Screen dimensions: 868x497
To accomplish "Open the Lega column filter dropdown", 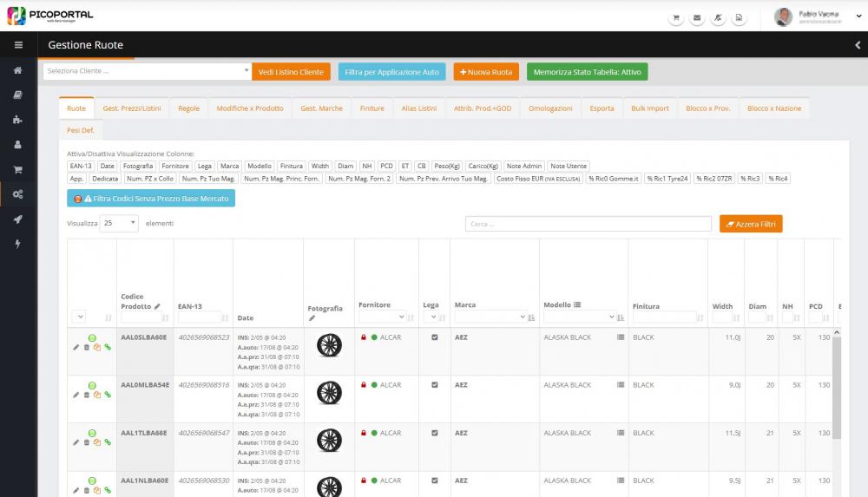I will (431, 317).
